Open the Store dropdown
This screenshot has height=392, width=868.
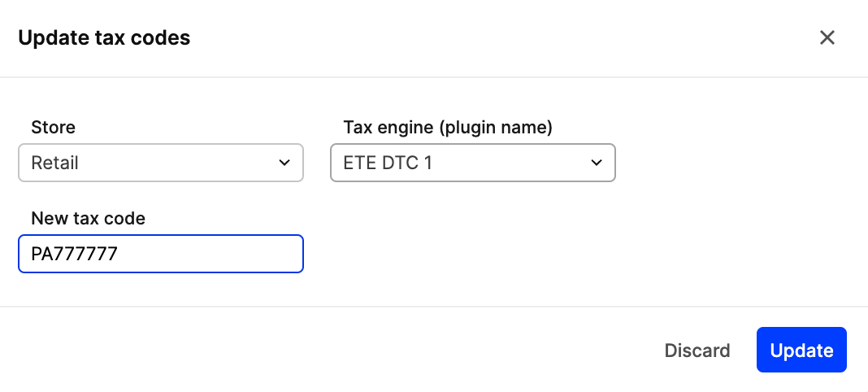tap(160, 163)
